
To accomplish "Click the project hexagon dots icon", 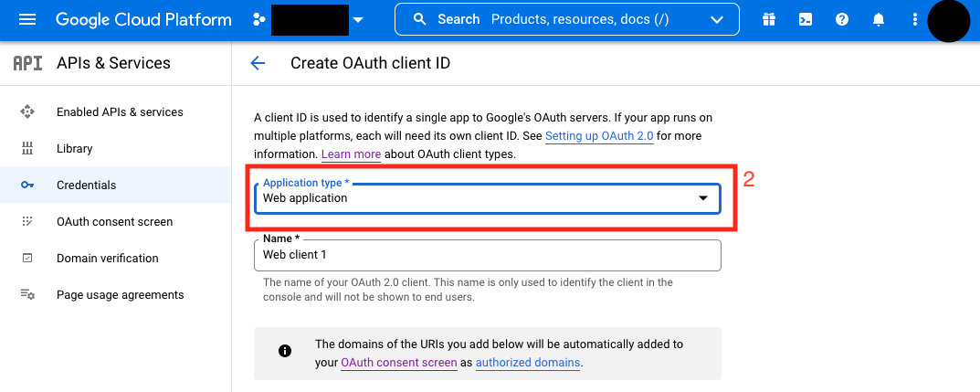I will coord(258,19).
